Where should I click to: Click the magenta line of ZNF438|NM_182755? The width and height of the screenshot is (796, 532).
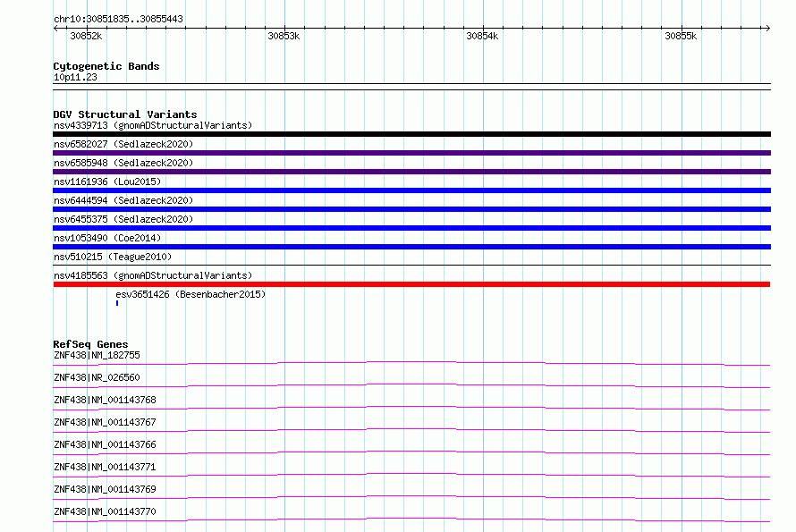click(411, 364)
